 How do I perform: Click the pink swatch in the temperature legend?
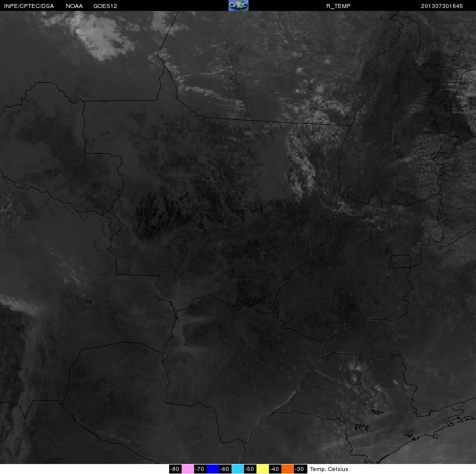click(x=188, y=469)
